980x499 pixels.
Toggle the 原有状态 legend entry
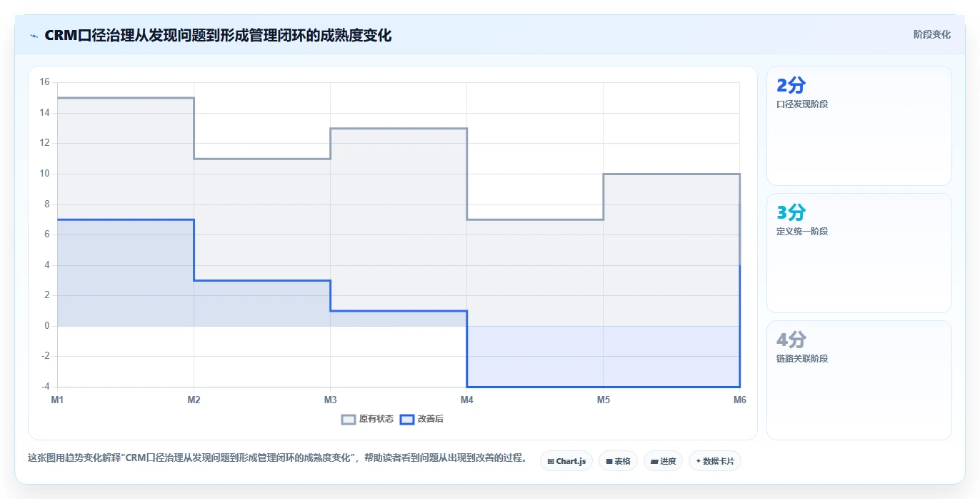click(x=368, y=419)
